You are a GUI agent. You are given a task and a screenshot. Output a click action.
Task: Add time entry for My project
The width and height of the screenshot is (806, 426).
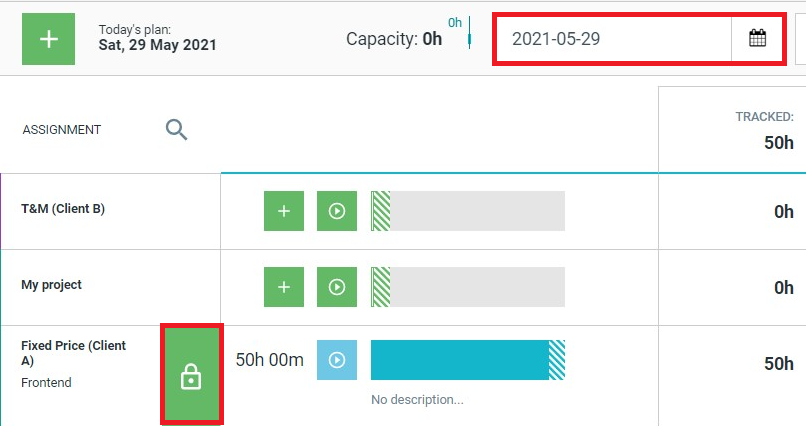click(x=284, y=287)
